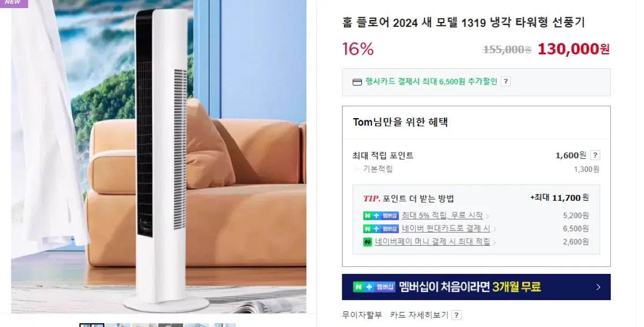This screenshot has height=327, width=644.
Task: Open the 카드 자세히보기 link
Action: point(419,315)
